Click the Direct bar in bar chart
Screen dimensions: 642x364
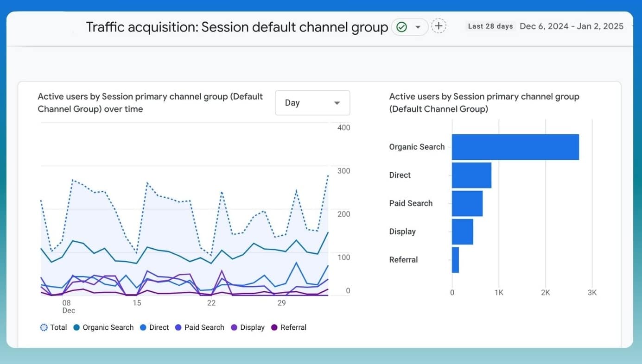point(471,175)
